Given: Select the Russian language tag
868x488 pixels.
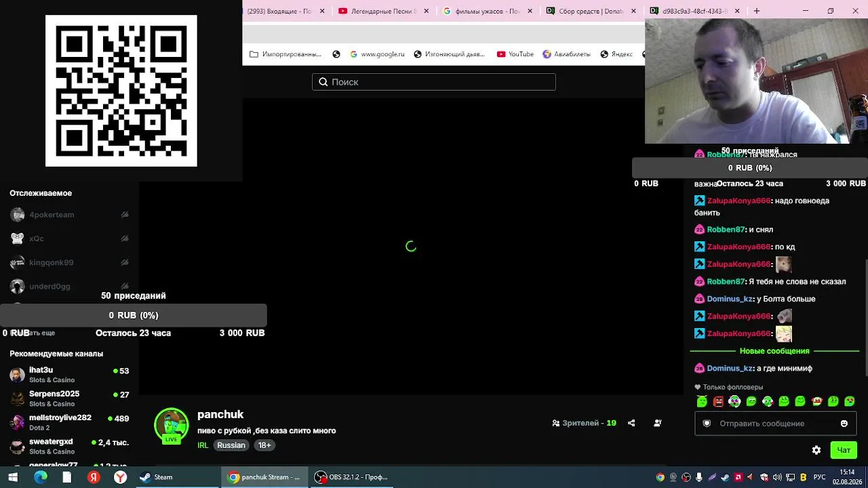Looking at the screenshot, I should [231, 445].
